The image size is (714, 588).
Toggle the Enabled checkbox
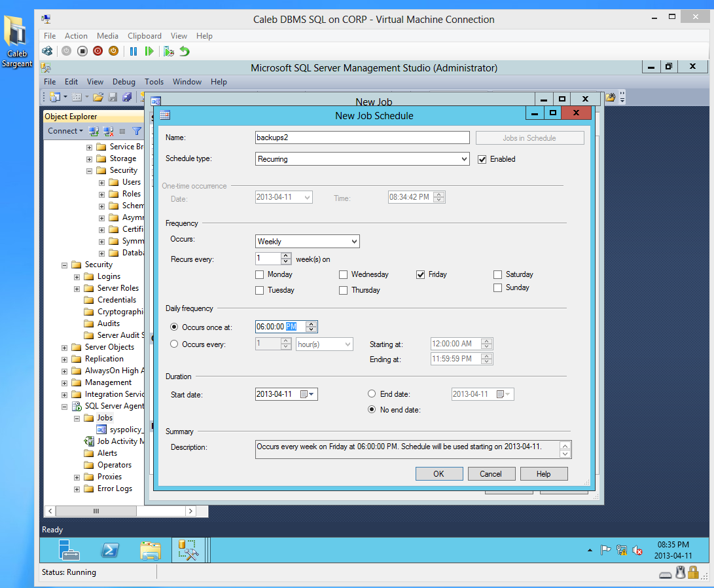coord(482,159)
